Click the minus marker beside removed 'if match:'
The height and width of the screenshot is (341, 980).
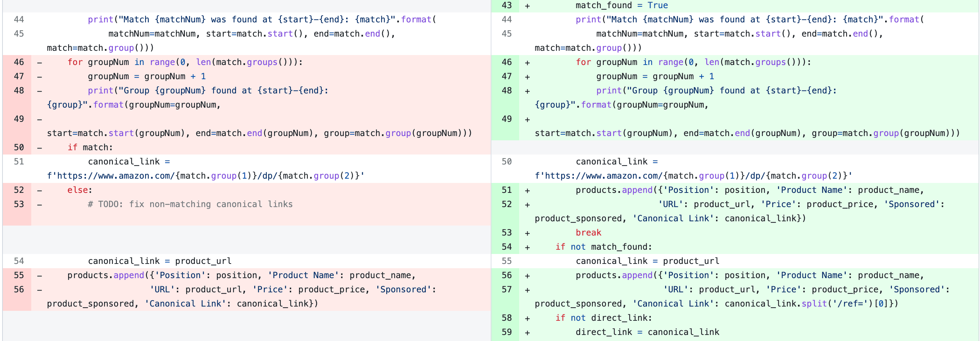39,148
